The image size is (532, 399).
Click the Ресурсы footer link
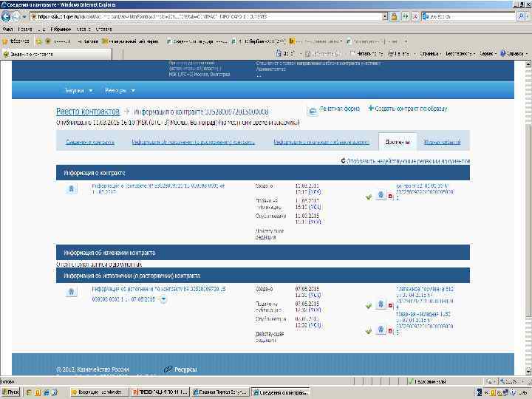pyautogui.click(x=185, y=369)
